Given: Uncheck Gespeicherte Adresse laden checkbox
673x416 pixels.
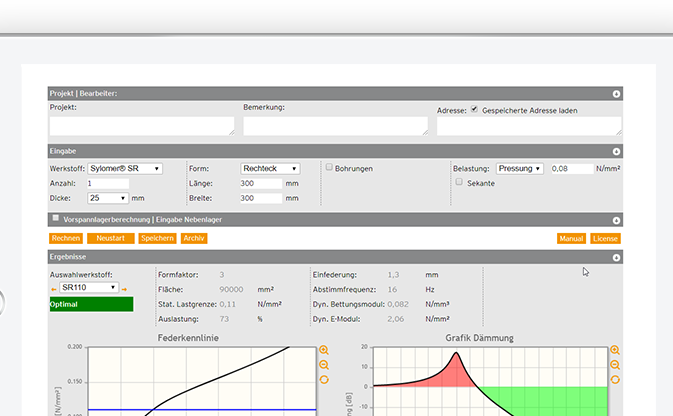Looking at the screenshot, I should pos(474,109).
